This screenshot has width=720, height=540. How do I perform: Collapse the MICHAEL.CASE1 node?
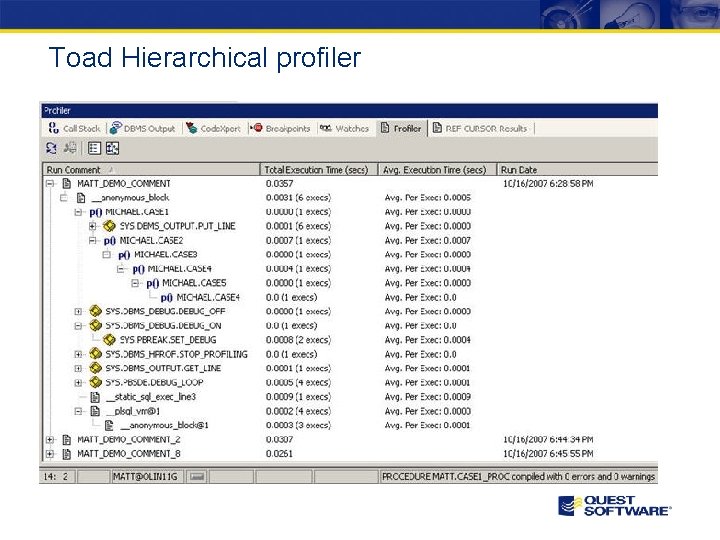pos(78,212)
